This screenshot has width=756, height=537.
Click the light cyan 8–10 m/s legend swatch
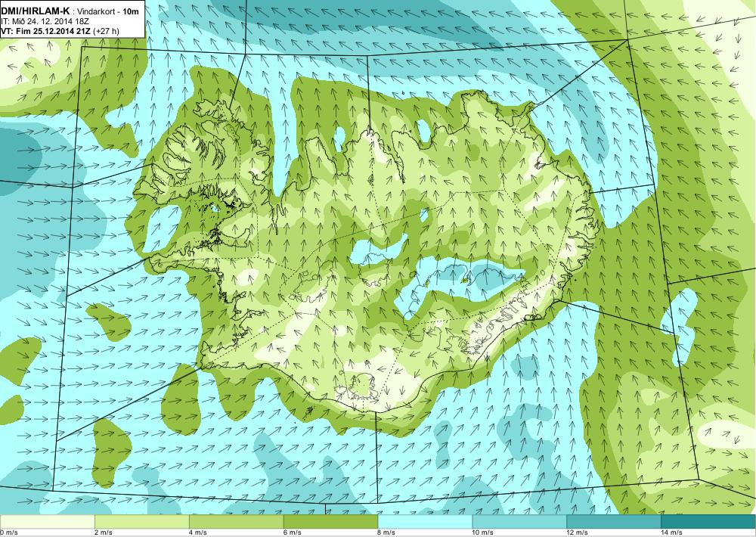tap(425, 522)
